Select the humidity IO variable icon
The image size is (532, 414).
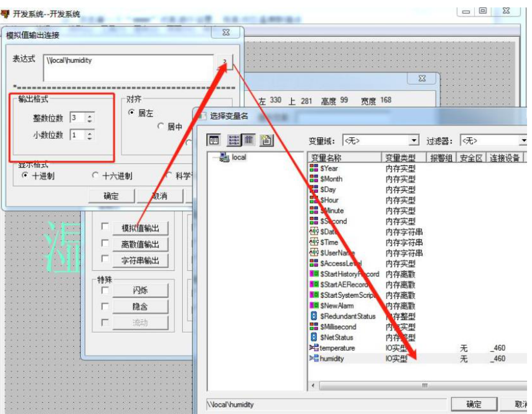[x=314, y=358]
